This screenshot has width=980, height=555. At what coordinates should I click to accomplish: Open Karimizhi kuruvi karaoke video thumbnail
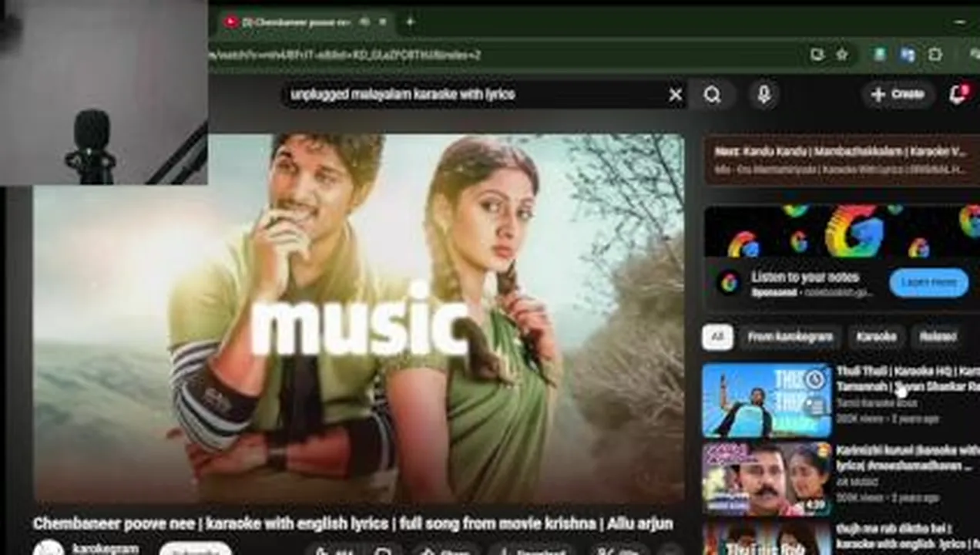click(767, 478)
